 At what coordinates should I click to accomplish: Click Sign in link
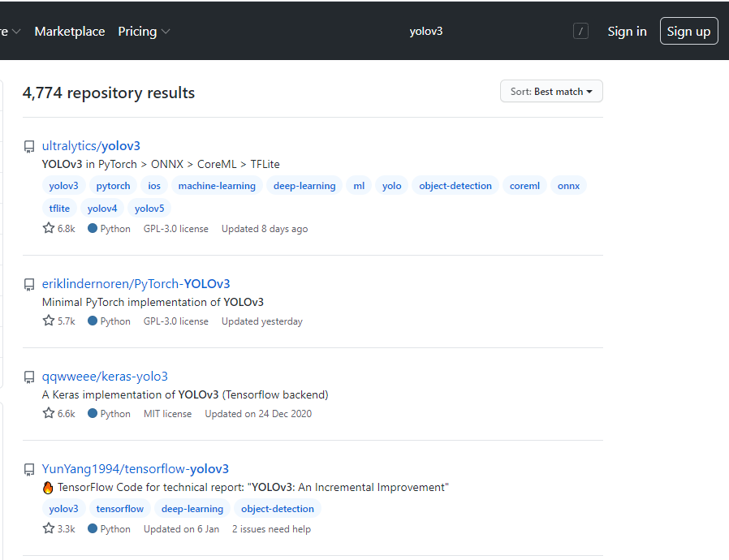[628, 31]
